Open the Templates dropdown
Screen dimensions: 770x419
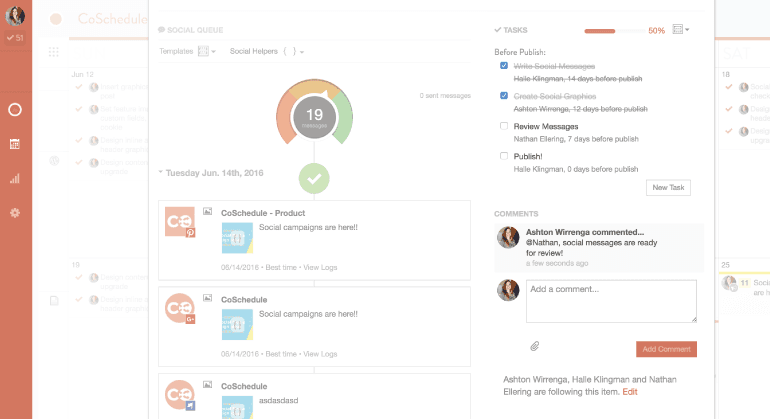187,51
